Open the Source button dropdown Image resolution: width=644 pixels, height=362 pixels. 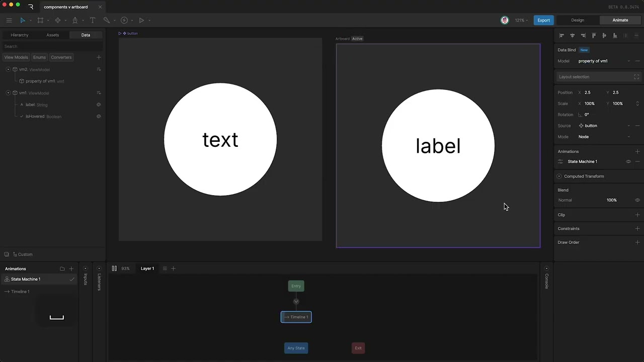click(604, 126)
